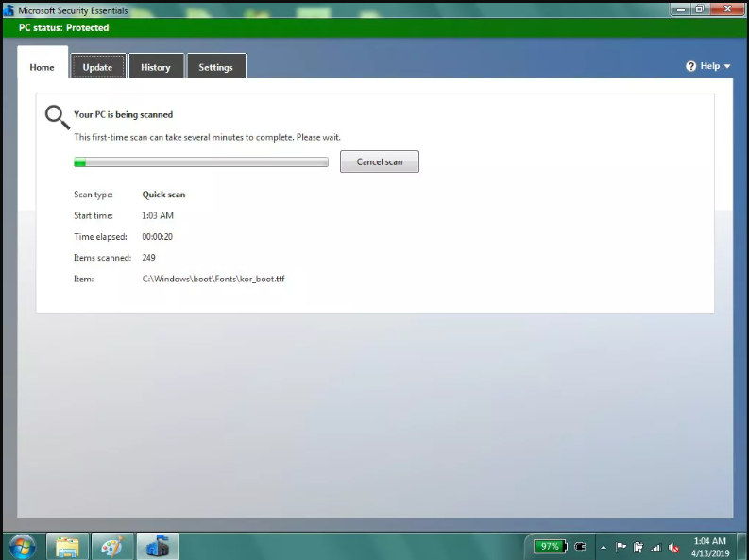Screen dimensions: 749x560
Task: Expand the Help dropdown arrow
Action: pos(727,66)
